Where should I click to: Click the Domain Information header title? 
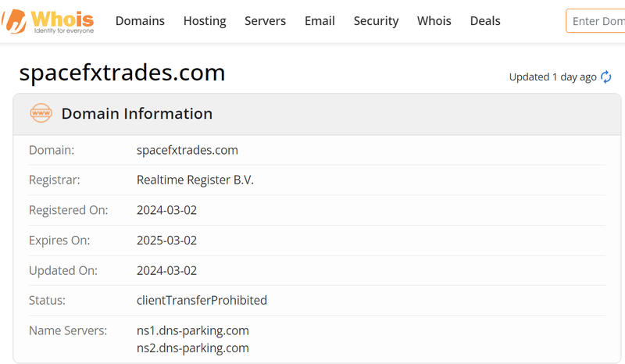137,113
